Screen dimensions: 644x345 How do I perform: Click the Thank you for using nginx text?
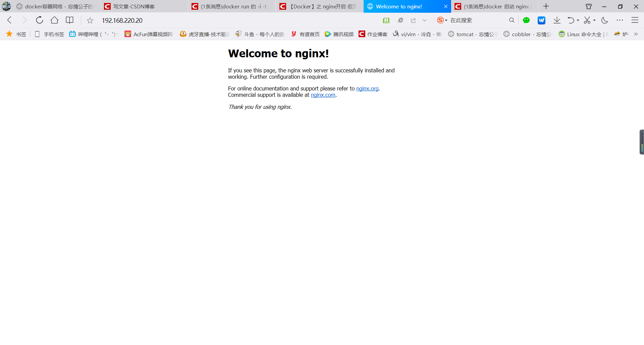click(260, 107)
